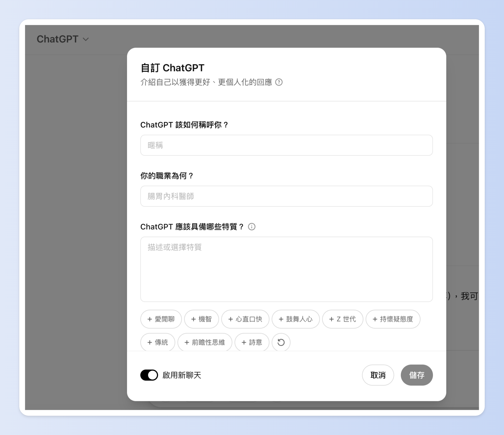
Task: Click the info icon next to traits question
Action: (x=252, y=227)
